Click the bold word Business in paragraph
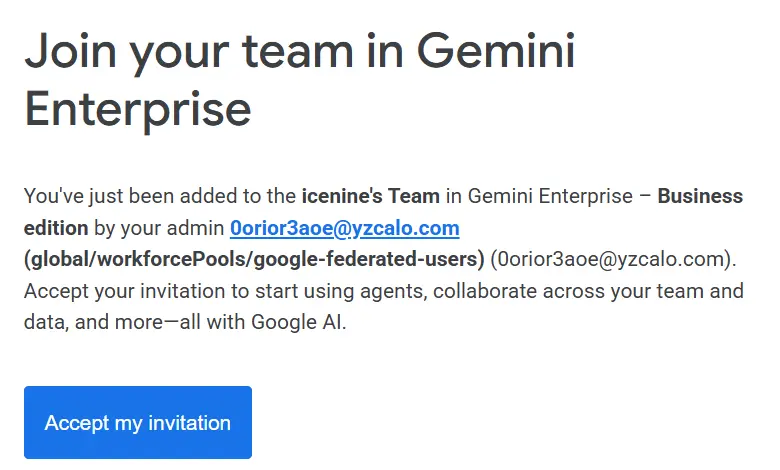The image size is (780, 470). click(x=700, y=196)
